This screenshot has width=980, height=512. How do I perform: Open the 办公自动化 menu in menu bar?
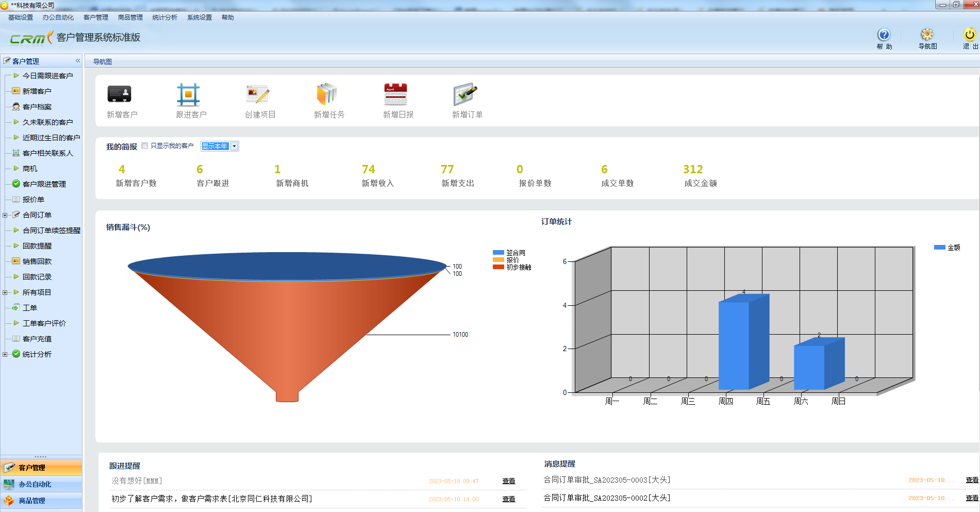click(x=58, y=18)
